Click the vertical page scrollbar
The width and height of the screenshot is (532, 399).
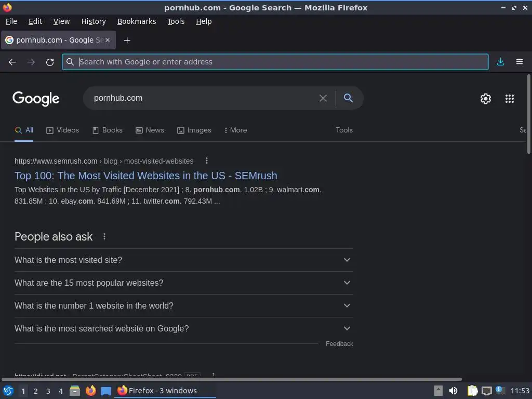point(528,114)
